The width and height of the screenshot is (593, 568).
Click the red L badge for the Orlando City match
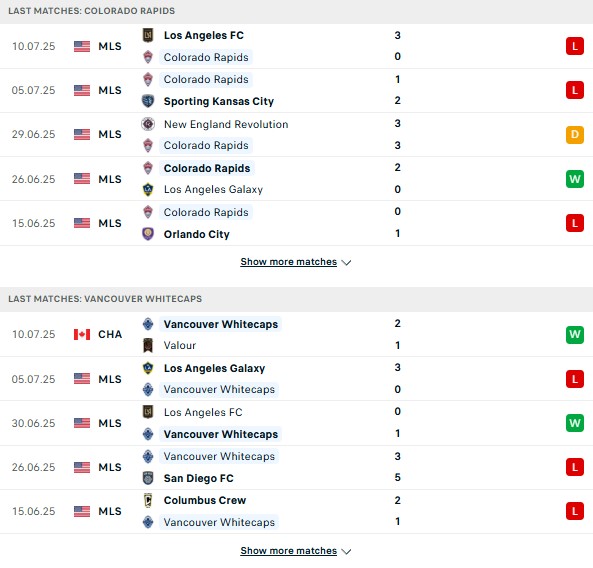coord(575,223)
